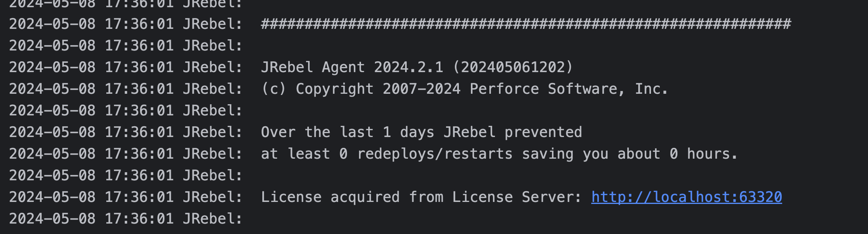Click the timestamp on the hash separator line

[91, 24]
